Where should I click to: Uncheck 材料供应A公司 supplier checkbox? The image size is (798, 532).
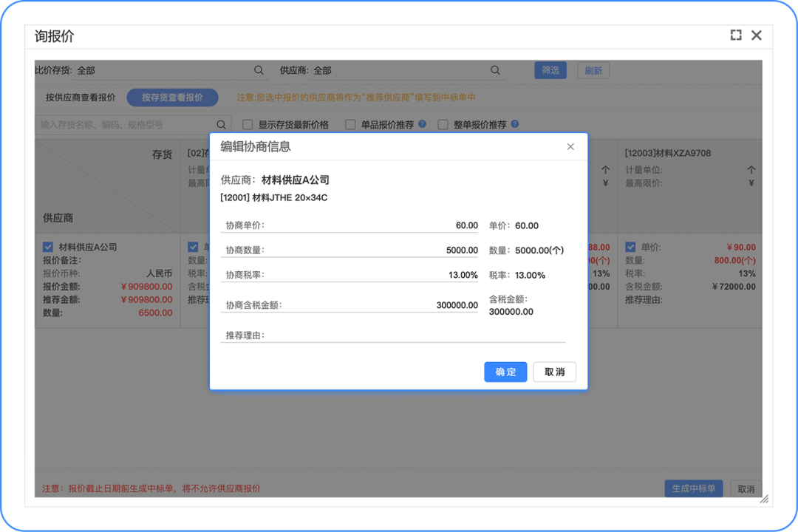point(48,247)
